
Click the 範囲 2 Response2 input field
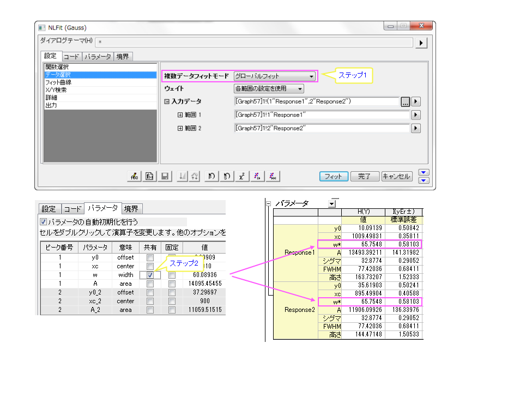point(322,128)
